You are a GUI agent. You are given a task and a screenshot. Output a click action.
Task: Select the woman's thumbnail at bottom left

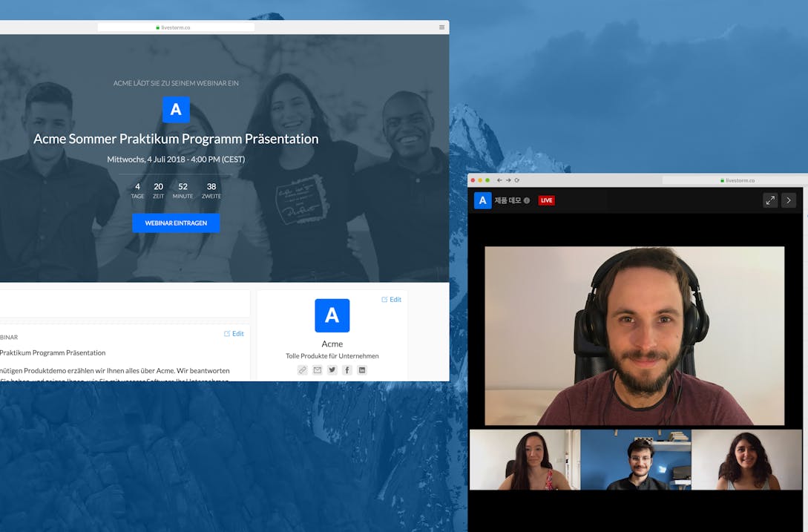(x=525, y=460)
